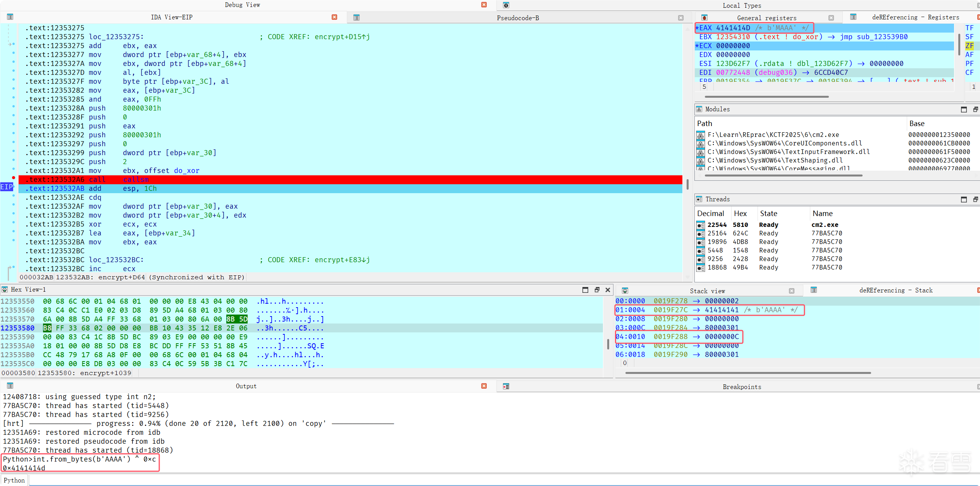Maximize the Hex View-1 panel
This screenshot has height=486, width=980.
(x=585, y=290)
